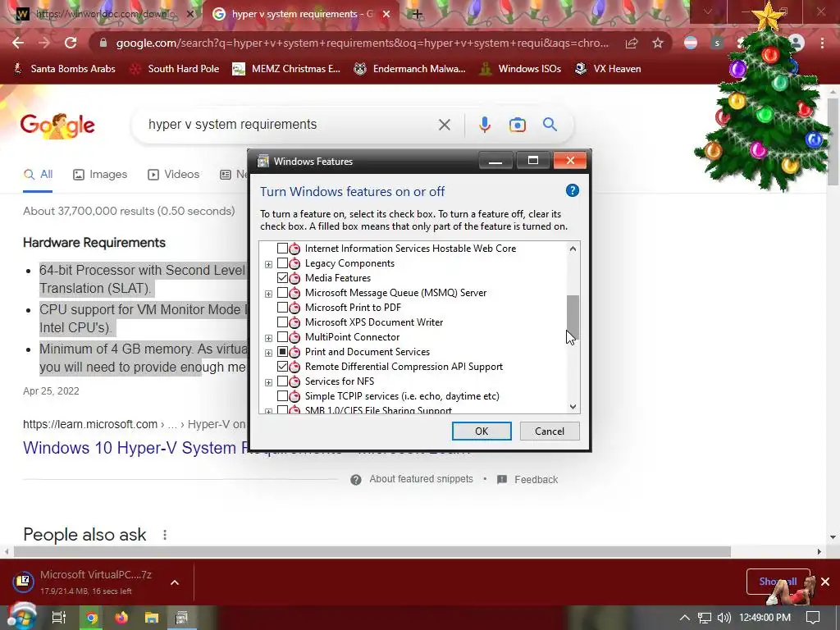Expand the Legacy Components node
840x630 pixels.
tap(268, 264)
